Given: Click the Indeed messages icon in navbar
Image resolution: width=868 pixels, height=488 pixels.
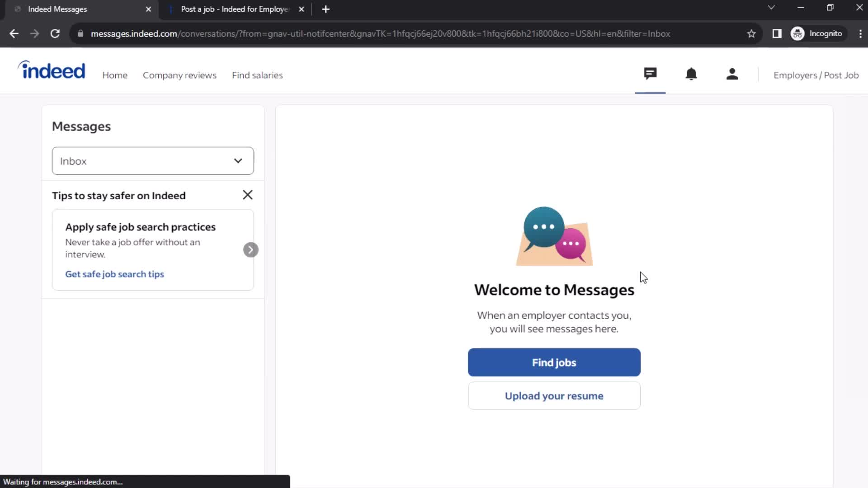Looking at the screenshot, I should [650, 74].
